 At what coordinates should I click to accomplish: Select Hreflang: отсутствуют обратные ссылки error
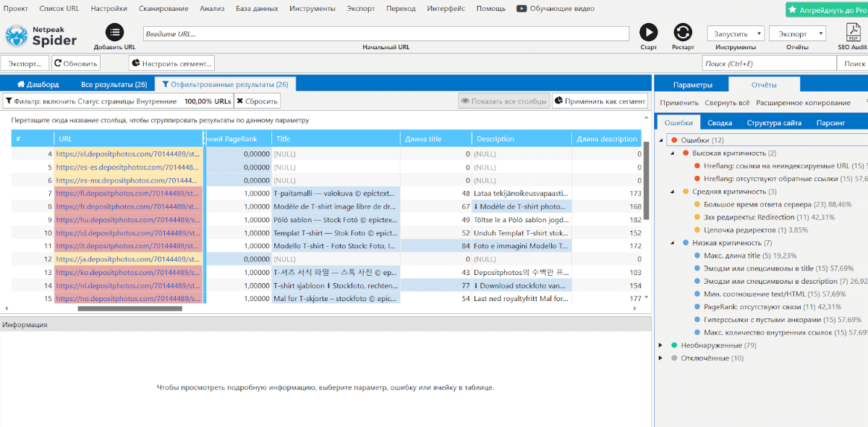(x=780, y=178)
